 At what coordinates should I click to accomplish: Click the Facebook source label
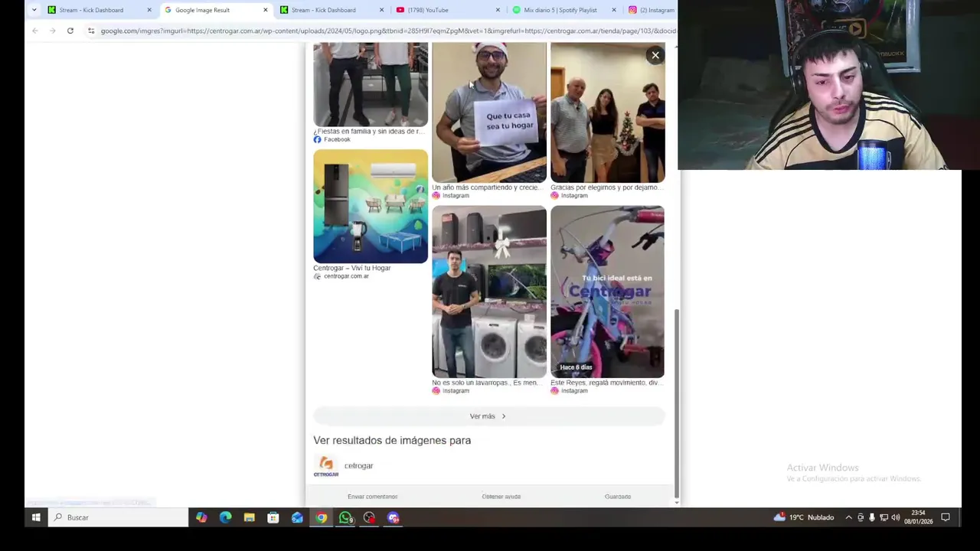(337, 139)
